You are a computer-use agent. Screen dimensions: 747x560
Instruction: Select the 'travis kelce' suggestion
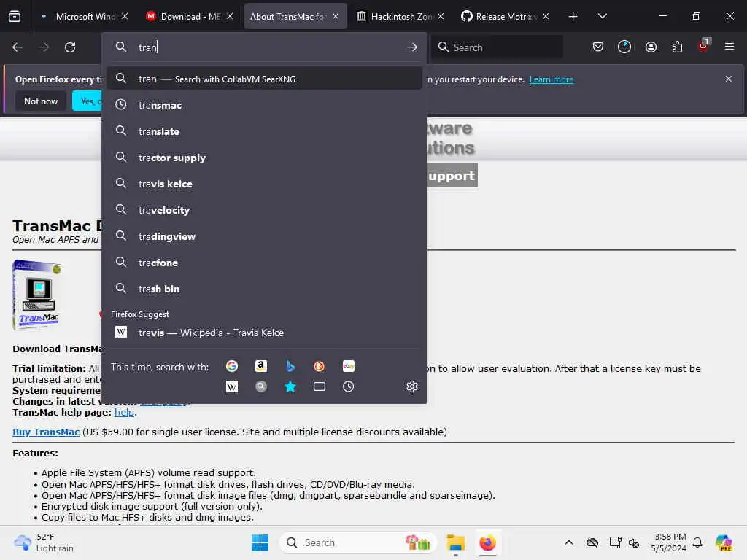264,183
